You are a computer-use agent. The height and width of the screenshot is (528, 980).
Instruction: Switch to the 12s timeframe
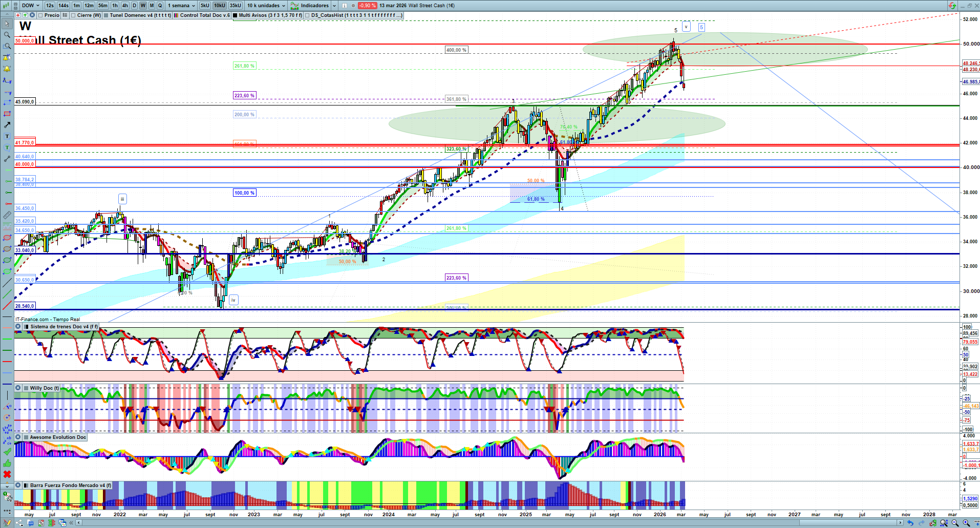click(50, 6)
